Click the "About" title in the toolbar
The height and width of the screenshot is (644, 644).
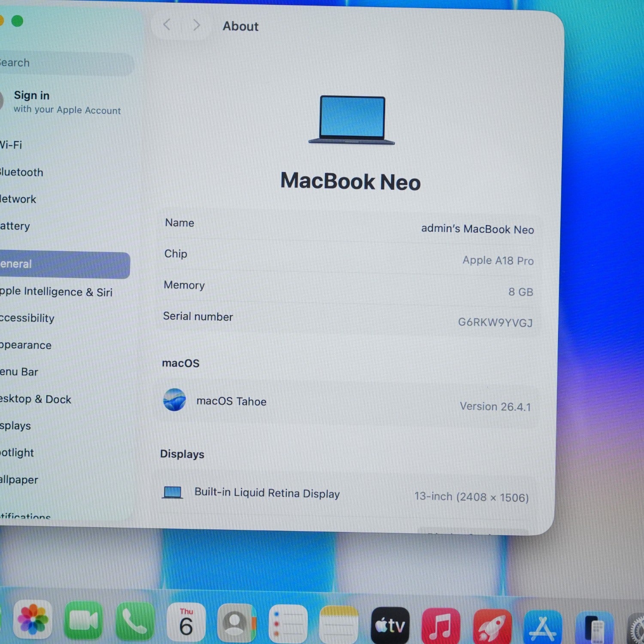240,26
